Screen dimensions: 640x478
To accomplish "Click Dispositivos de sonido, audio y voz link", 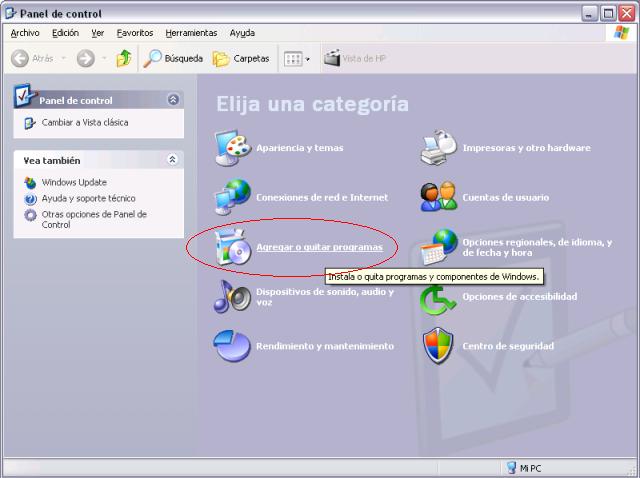I will pos(325,297).
